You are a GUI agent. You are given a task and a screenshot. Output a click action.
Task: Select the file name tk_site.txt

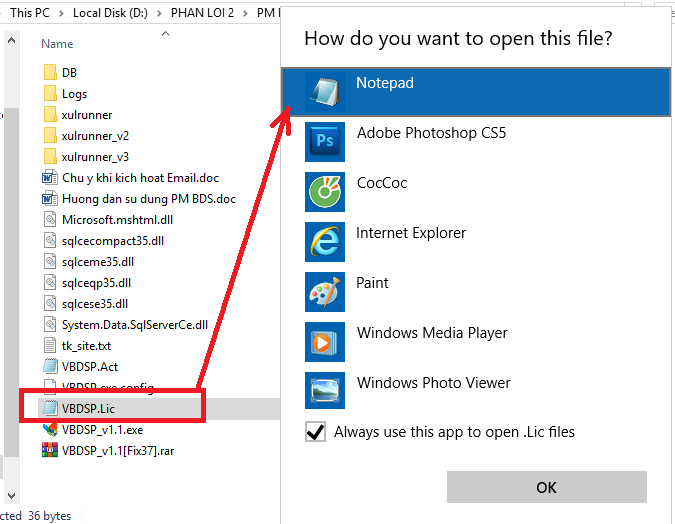86,345
